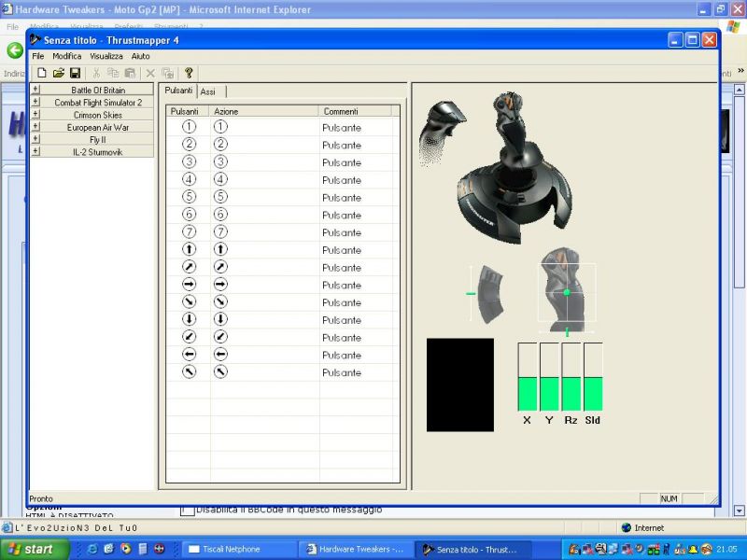Select button 7 icon in Pulsanti column
This screenshot has width=747, height=560.
[190, 231]
